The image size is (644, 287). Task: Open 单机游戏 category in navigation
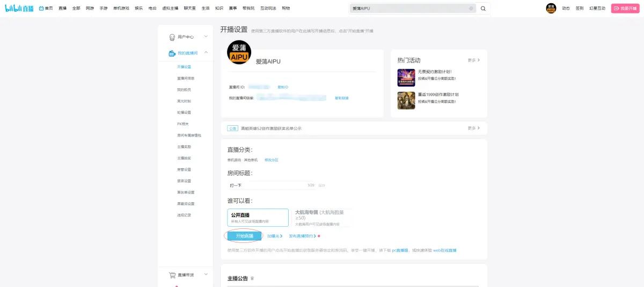[121, 9]
